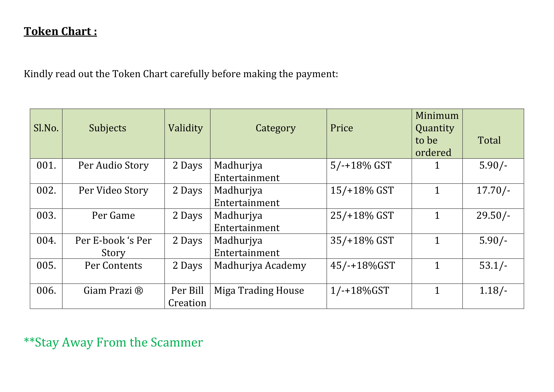
Task: Click the "Price" column header
Action: click(x=342, y=128)
